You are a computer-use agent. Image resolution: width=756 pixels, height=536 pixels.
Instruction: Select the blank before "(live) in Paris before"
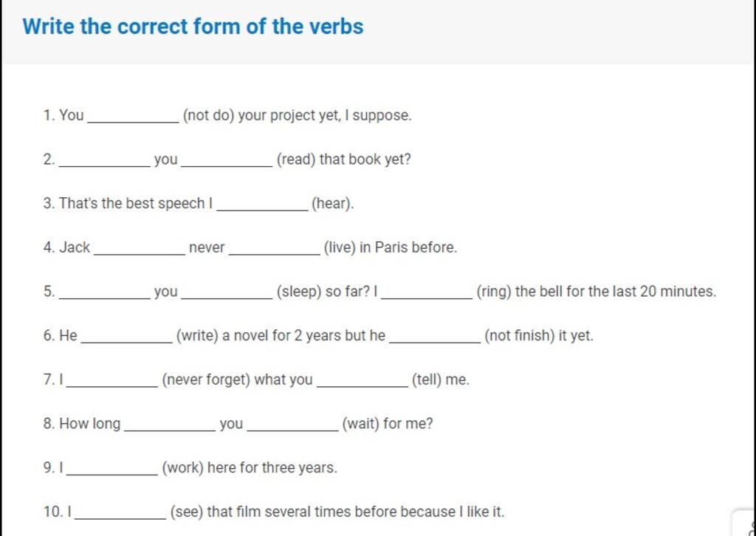(x=275, y=248)
